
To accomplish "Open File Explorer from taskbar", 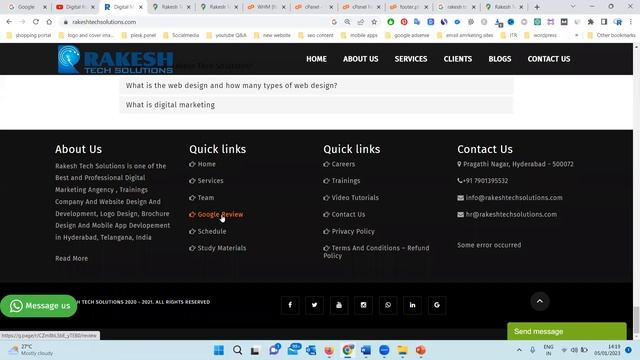I will tap(402, 350).
